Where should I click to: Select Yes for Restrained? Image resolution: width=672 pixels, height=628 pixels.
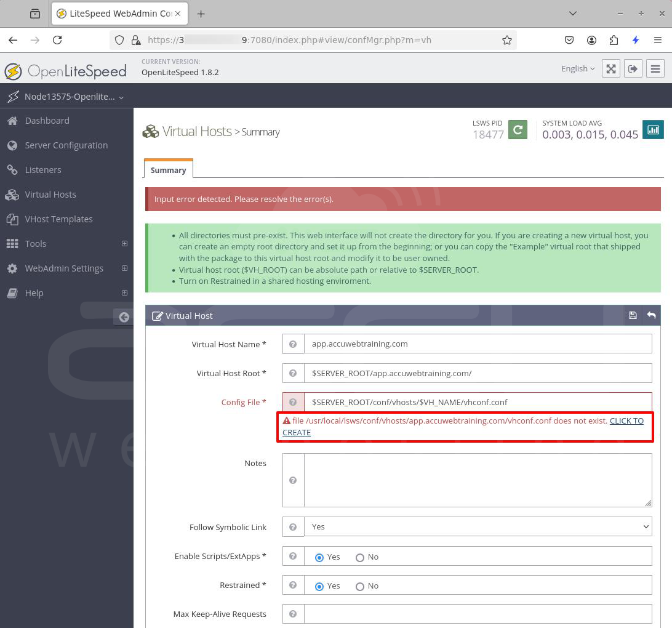tap(319, 587)
